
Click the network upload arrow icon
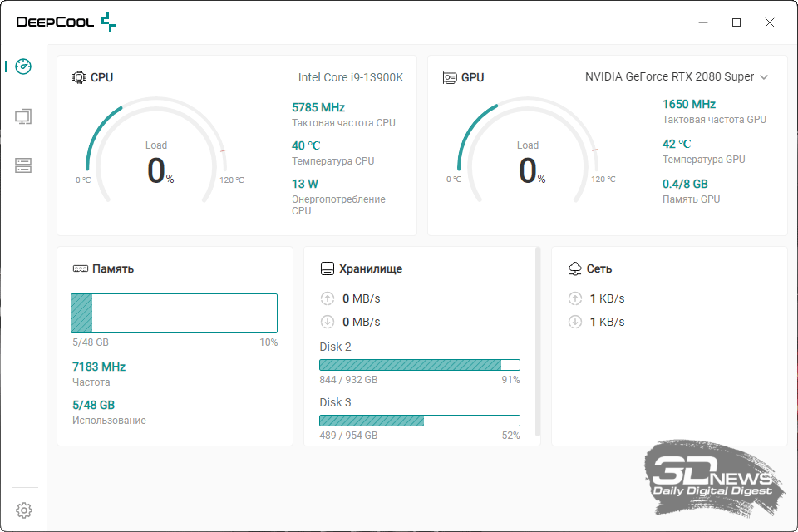[x=575, y=298]
